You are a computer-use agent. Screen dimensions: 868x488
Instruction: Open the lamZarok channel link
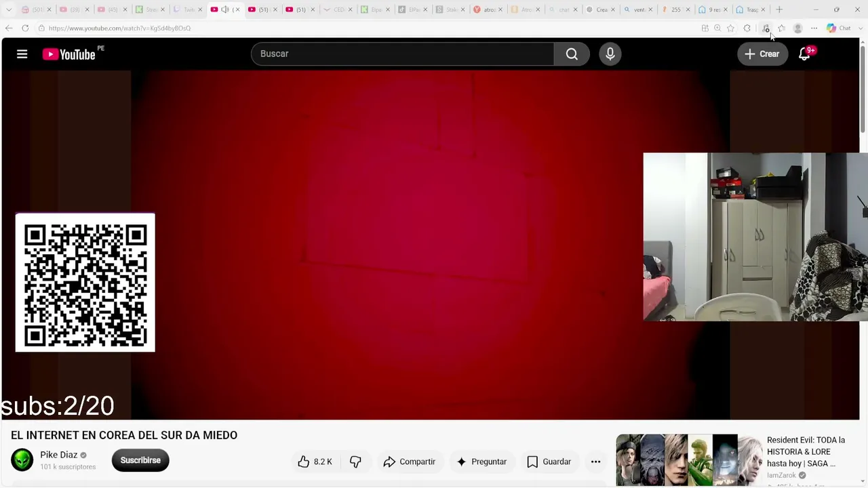tap(781, 475)
